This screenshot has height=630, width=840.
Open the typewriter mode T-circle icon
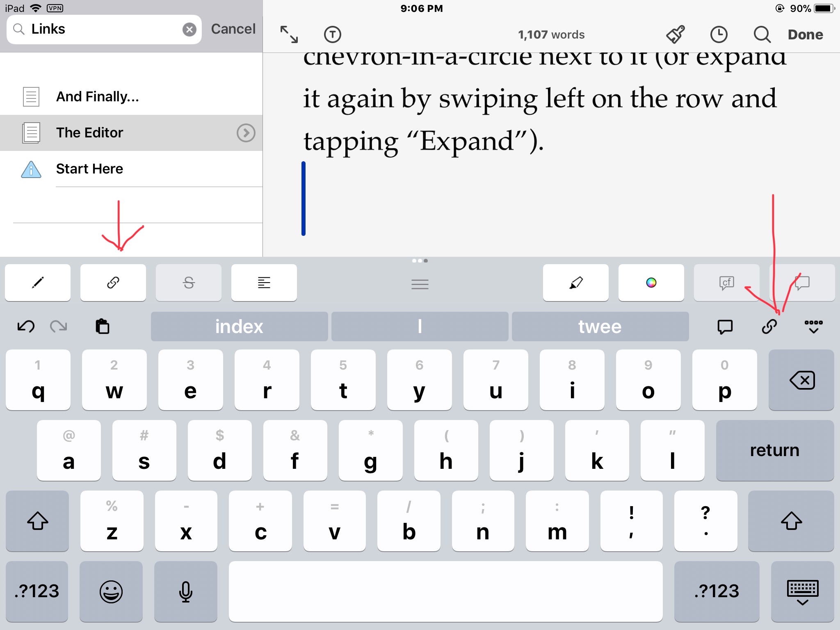point(332,34)
